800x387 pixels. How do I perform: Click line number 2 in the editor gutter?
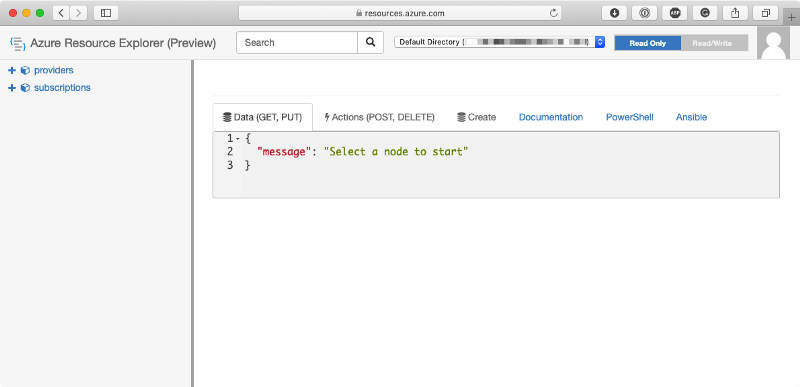point(230,151)
